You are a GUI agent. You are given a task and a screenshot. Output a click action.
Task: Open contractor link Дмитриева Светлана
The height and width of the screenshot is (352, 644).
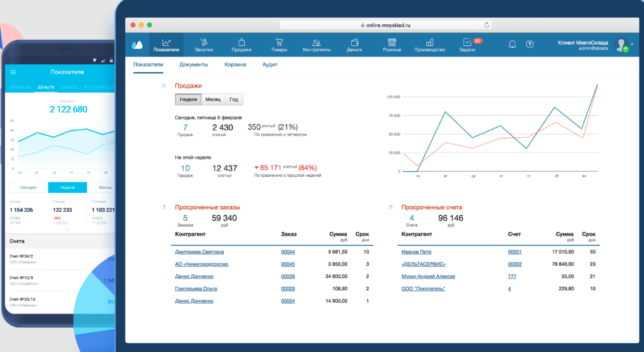199,252
